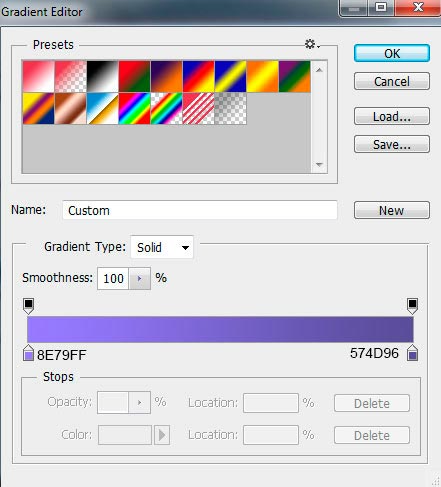Confirm gradient with OK button
This screenshot has height=487, width=441.
[x=392, y=53]
